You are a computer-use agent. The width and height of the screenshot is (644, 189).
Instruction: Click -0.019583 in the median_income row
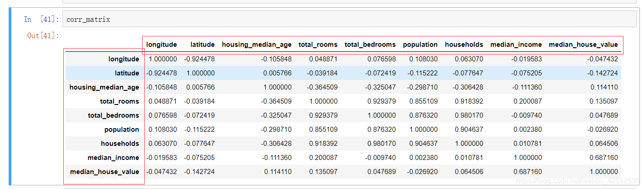162,158
